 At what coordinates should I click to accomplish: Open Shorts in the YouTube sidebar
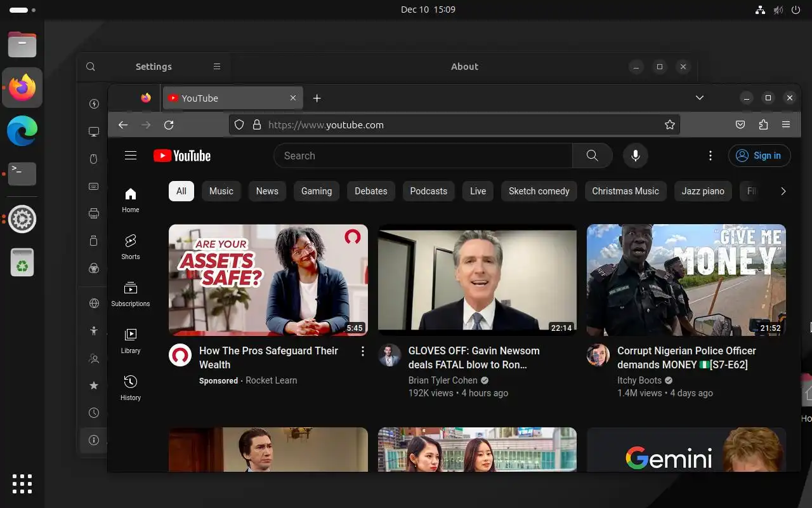[131, 247]
